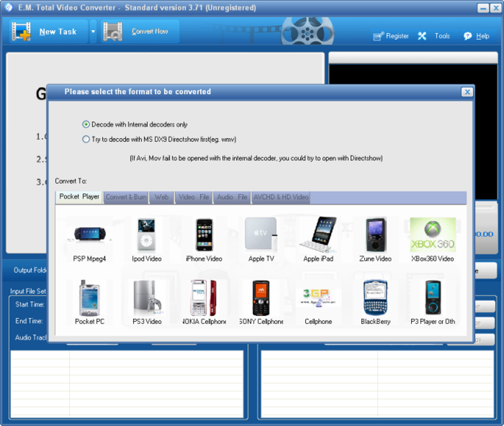Open the Register link
The width and height of the screenshot is (504, 426).
coord(397,36)
